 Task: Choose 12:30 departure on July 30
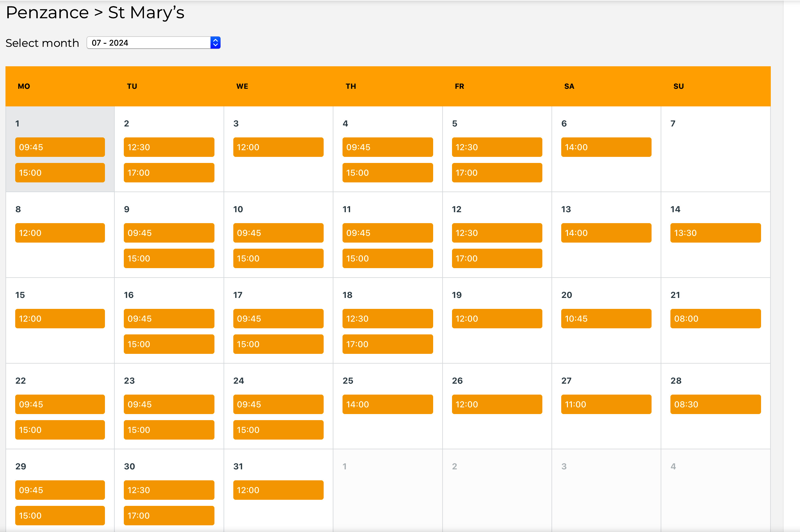click(x=169, y=490)
